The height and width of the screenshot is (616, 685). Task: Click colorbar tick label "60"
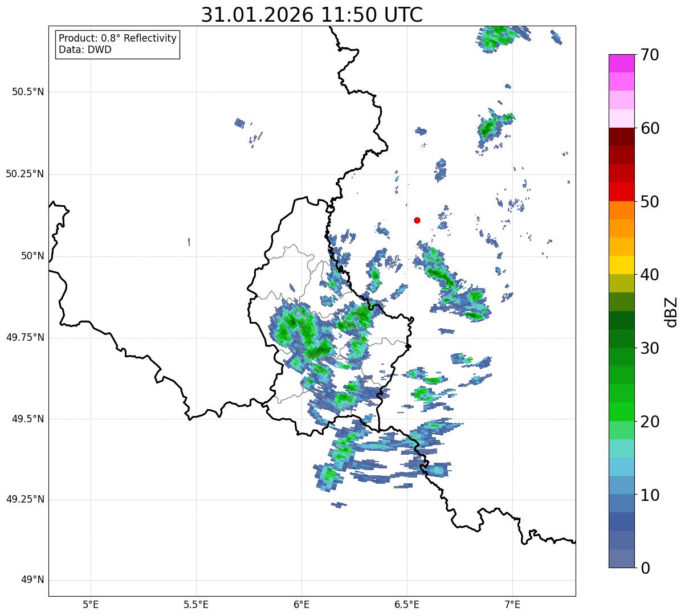pos(650,128)
